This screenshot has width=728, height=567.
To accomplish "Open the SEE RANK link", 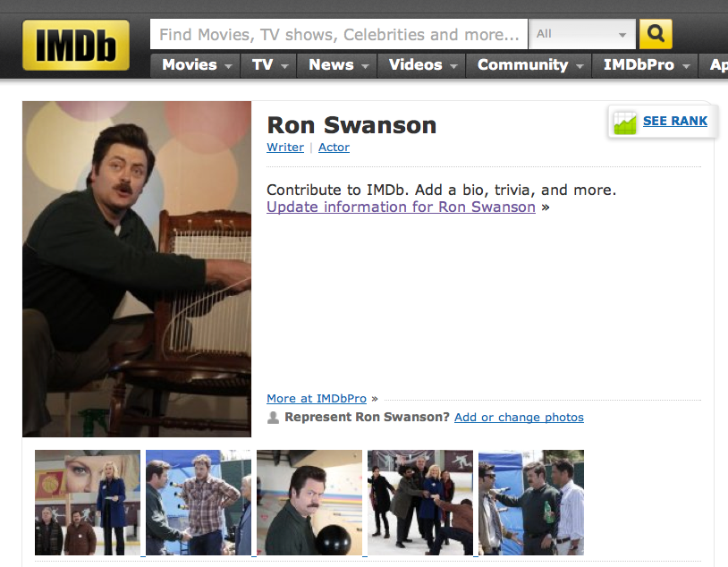I will click(675, 121).
